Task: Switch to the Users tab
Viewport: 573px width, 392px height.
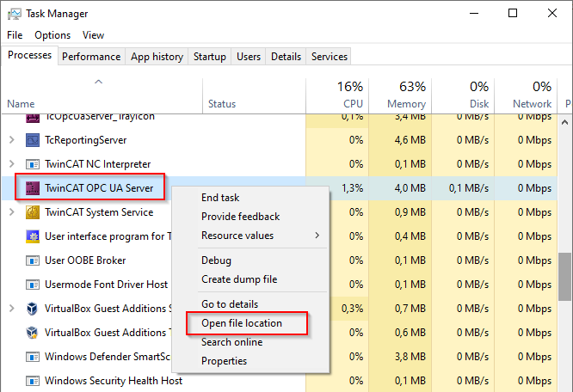Action: pyautogui.click(x=249, y=57)
